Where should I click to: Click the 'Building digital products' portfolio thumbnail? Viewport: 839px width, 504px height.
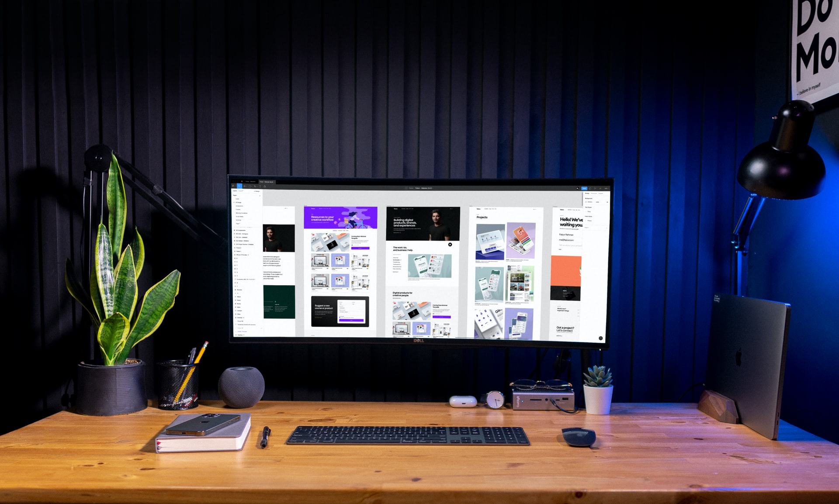coord(419,225)
